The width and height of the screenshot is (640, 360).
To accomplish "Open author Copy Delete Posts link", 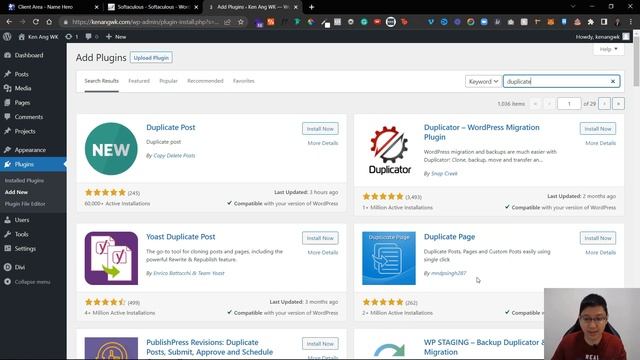I will (x=174, y=156).
